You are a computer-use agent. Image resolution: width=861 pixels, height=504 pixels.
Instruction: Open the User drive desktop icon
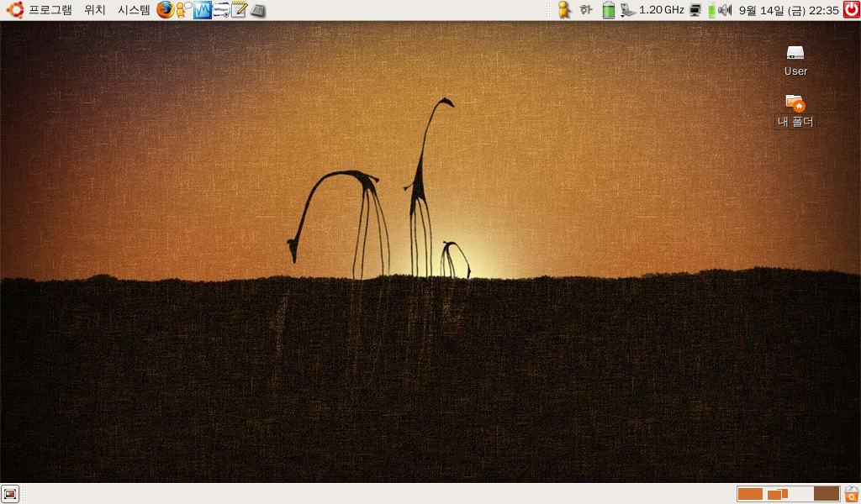(795, 60)
